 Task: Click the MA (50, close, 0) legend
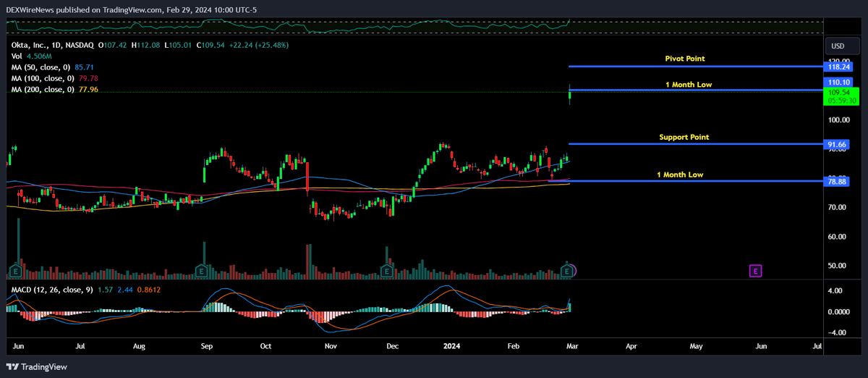click(54, 67)
